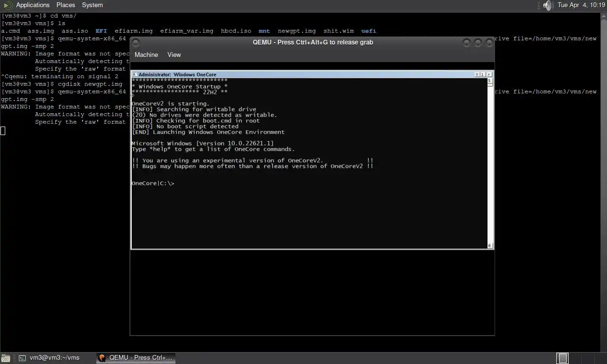The height and width of the screenshot is (364, 607).
Task: Maximize the QEMU window
Action: (x=478, y=43)
